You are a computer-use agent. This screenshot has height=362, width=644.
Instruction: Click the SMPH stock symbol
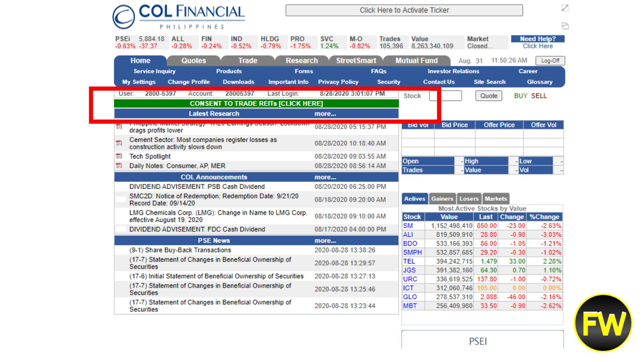(413, 252)
